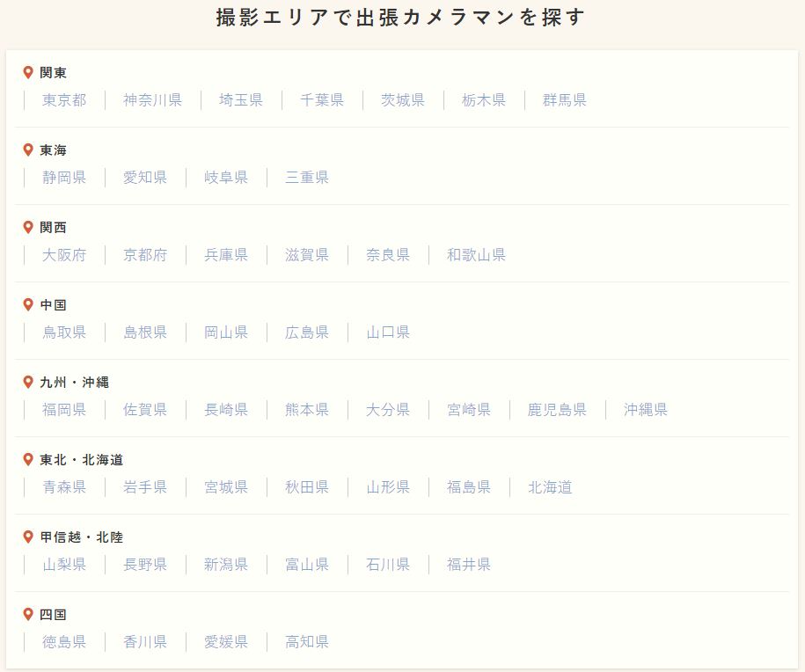Click the map pin icon beside 九州・沖縄
The width and height of the screenshot is (805, 672).
[x=28, y=382]
